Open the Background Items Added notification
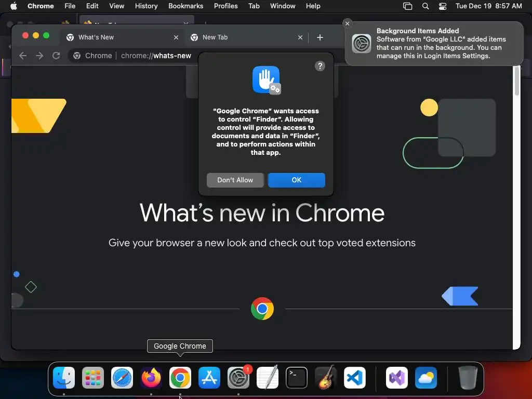The image size is (532, 399). pyautogui.click(x=434, y=44)
